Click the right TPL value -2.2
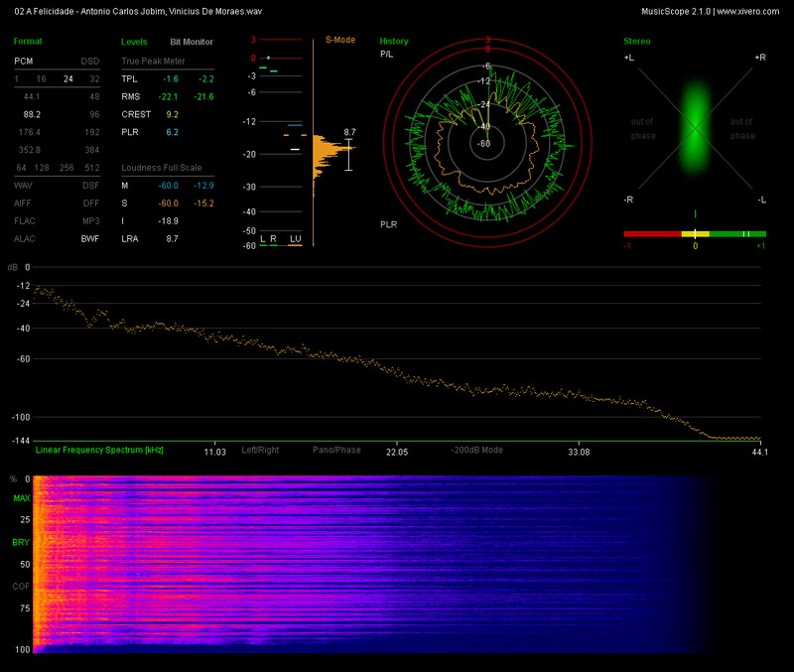Image resolution: width=794 pixels, height=672 pixels. coord(206,79)
